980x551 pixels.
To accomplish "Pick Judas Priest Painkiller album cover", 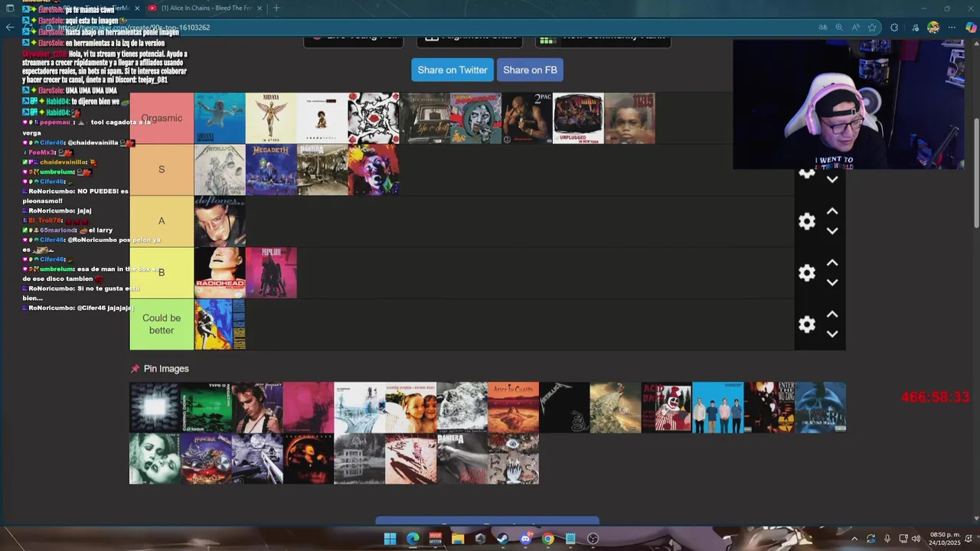I will click(206, 459).
